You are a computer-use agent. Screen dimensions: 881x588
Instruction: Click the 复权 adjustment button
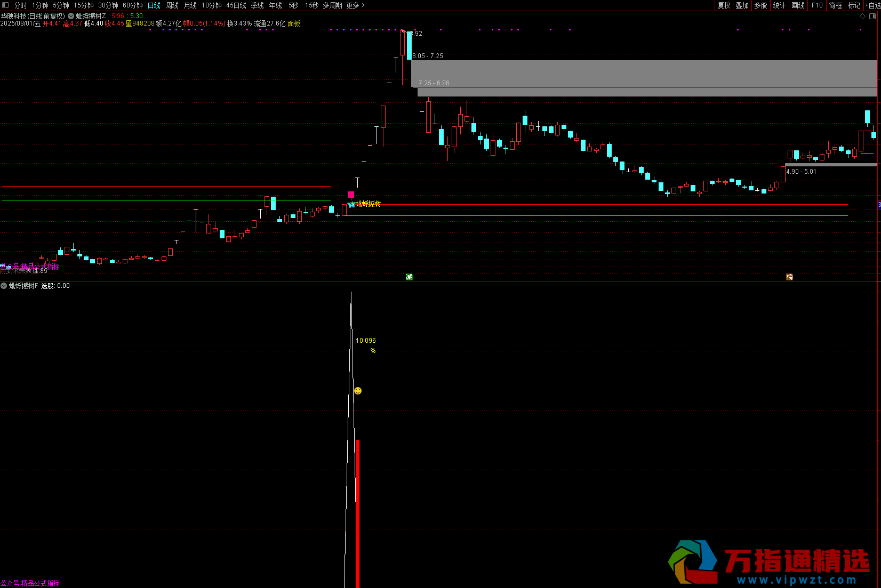724,5
